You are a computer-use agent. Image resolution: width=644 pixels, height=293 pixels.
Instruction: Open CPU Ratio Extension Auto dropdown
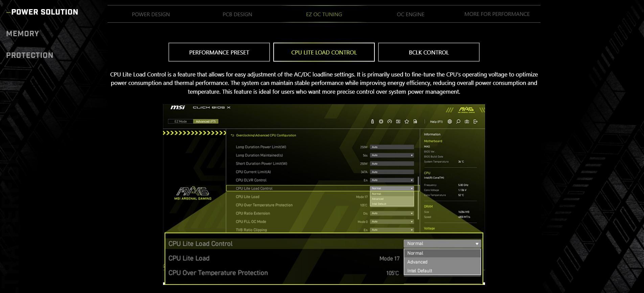tap(392, 213)
